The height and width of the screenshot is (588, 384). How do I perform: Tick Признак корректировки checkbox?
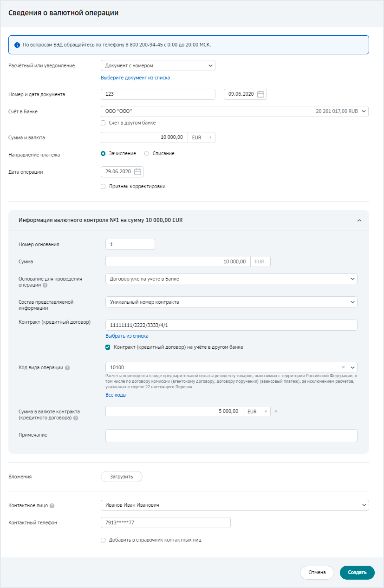[x=103, y=187]
